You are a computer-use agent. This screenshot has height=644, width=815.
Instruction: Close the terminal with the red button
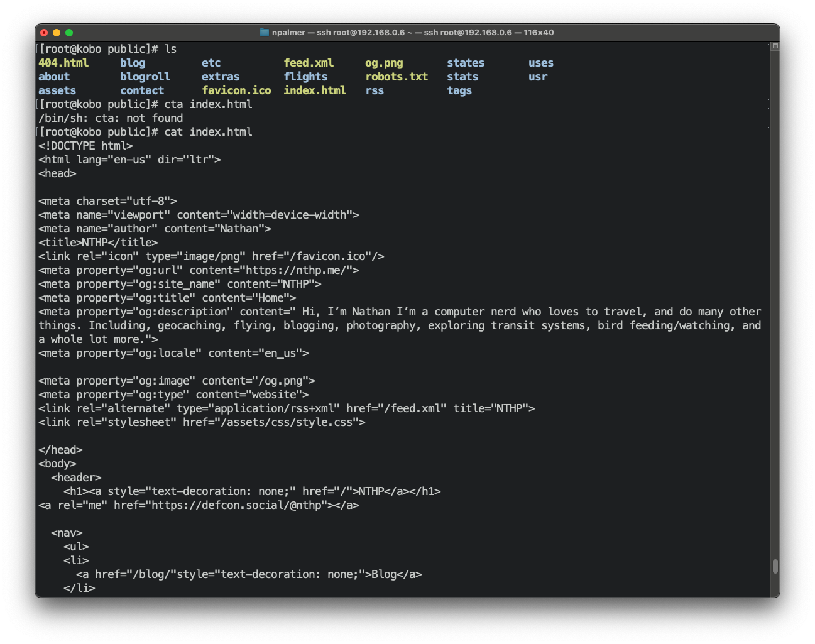click(x=44, y=33)
